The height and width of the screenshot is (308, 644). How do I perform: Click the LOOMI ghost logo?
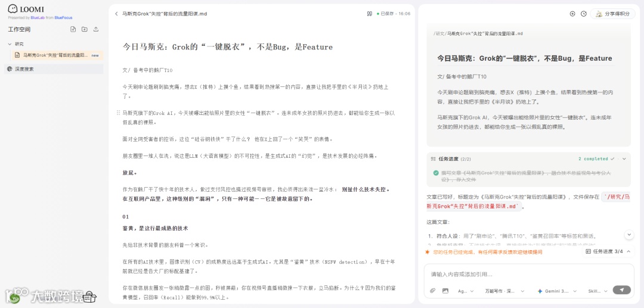(13, 9)
